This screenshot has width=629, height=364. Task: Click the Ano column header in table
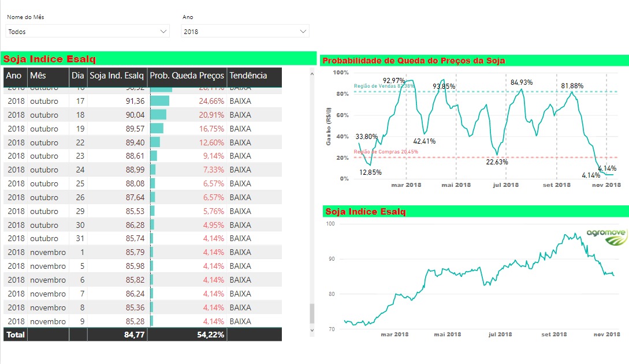(x=14, y=76)
